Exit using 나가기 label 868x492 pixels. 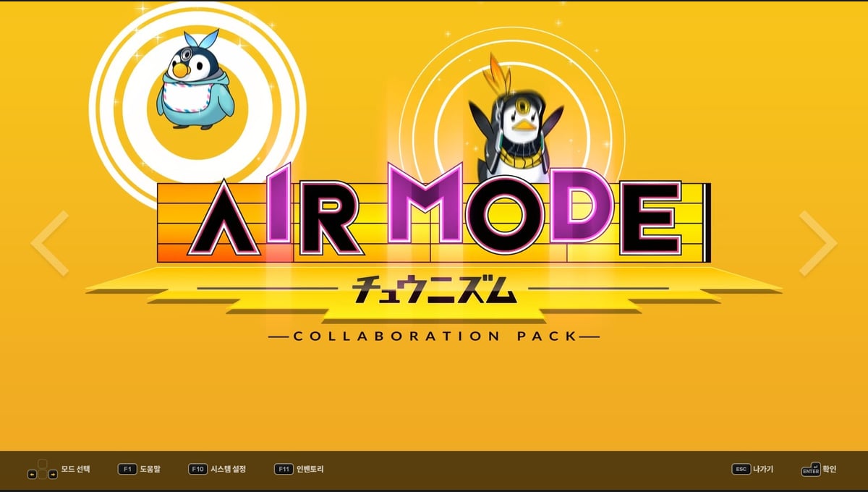[763, 469]
